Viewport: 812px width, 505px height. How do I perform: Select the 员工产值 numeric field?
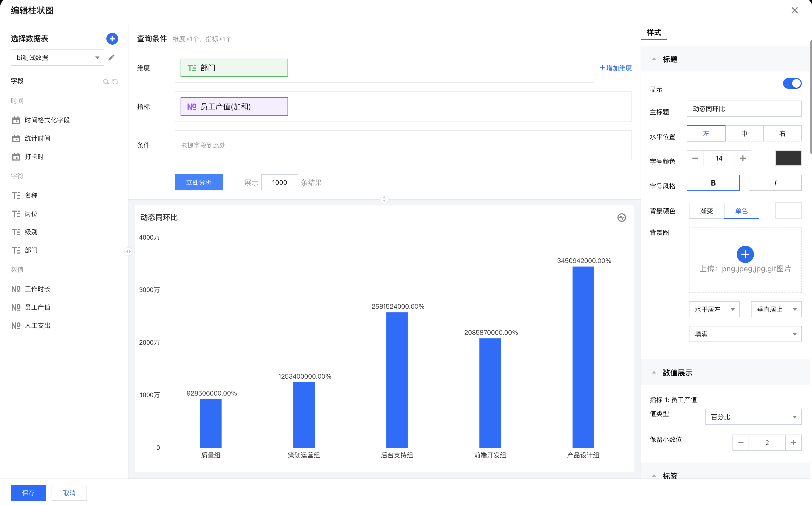[37, 307]
